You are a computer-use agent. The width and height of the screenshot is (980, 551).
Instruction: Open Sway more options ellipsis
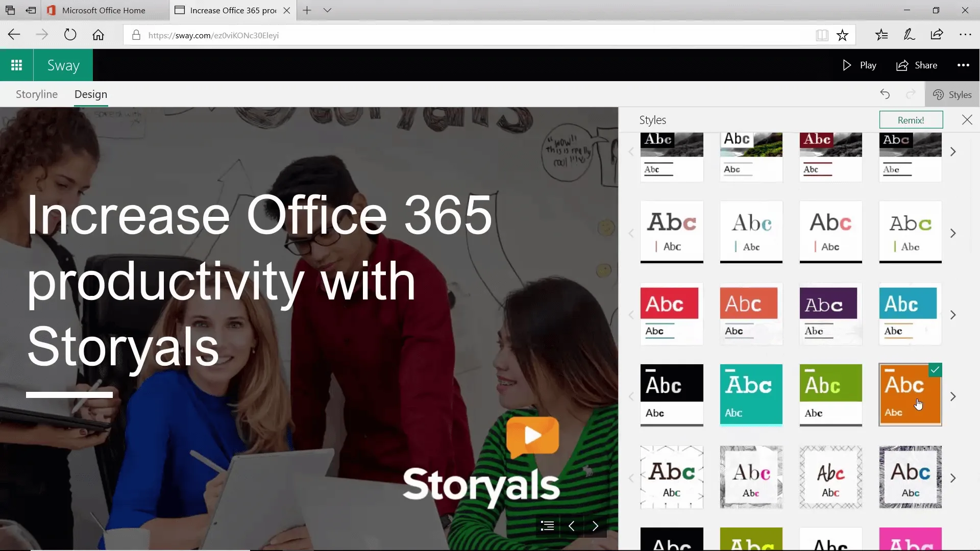click(963, 65)
